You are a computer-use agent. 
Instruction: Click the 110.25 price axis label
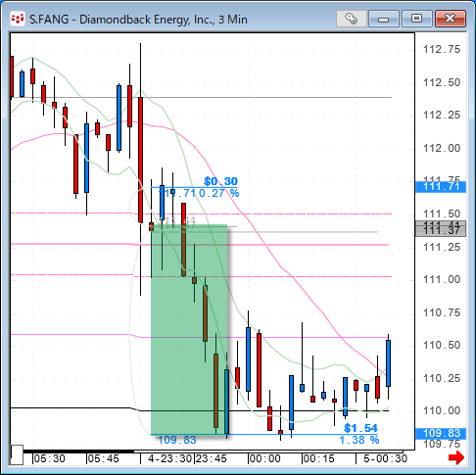[442, 378]
